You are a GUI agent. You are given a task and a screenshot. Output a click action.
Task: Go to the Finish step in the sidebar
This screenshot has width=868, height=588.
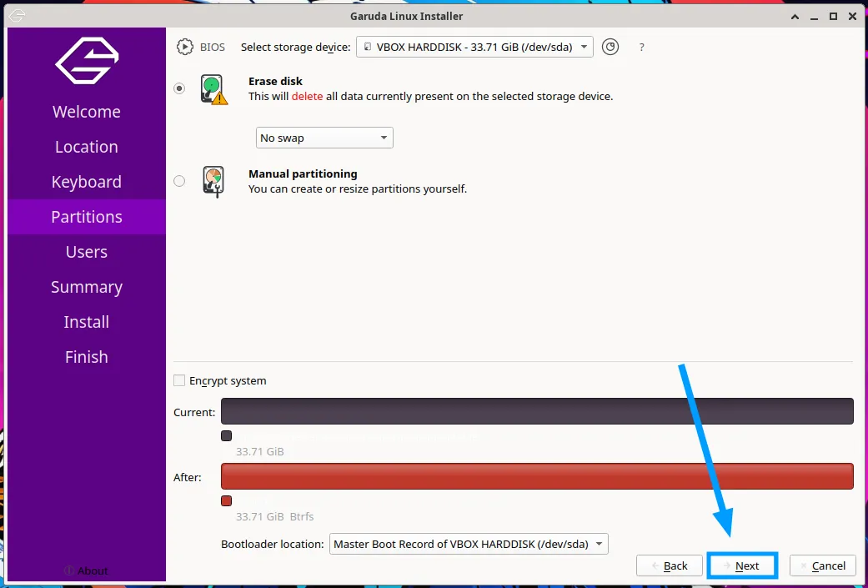click(87, 357)
